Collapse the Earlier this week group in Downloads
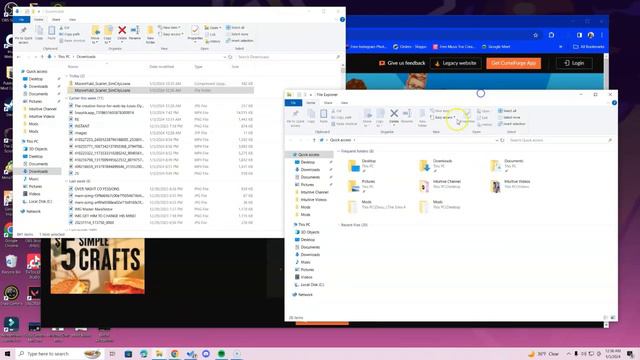This screenshot has height=360, width=640. [x=67, y=98]
